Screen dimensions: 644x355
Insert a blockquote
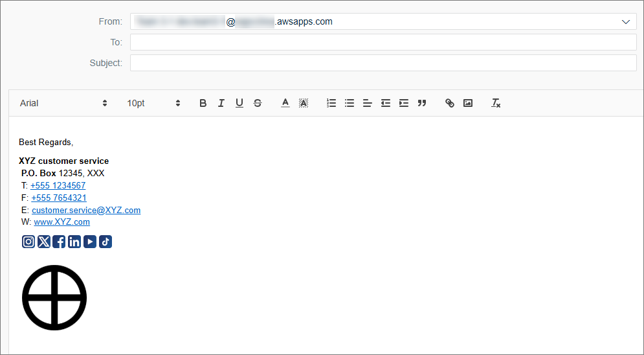pos(422,103)
